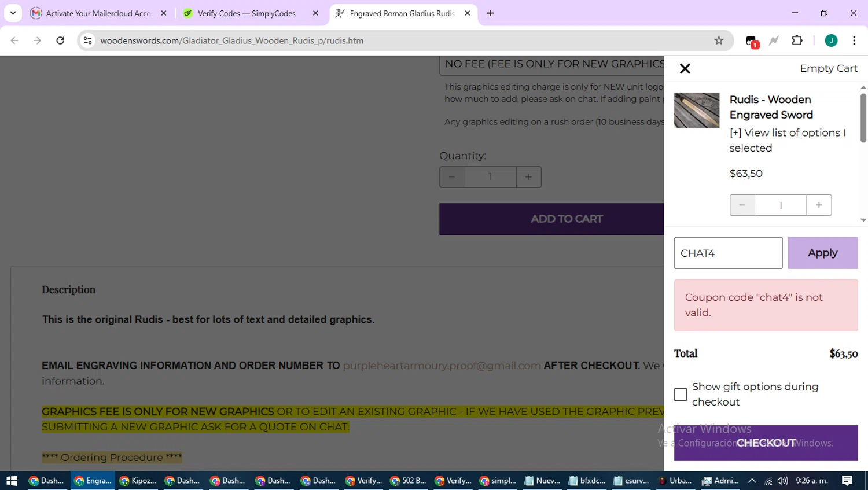This screenshot has height=490, width=868.
Task: View site information icon in address bar
Action: tap(88, 40)
